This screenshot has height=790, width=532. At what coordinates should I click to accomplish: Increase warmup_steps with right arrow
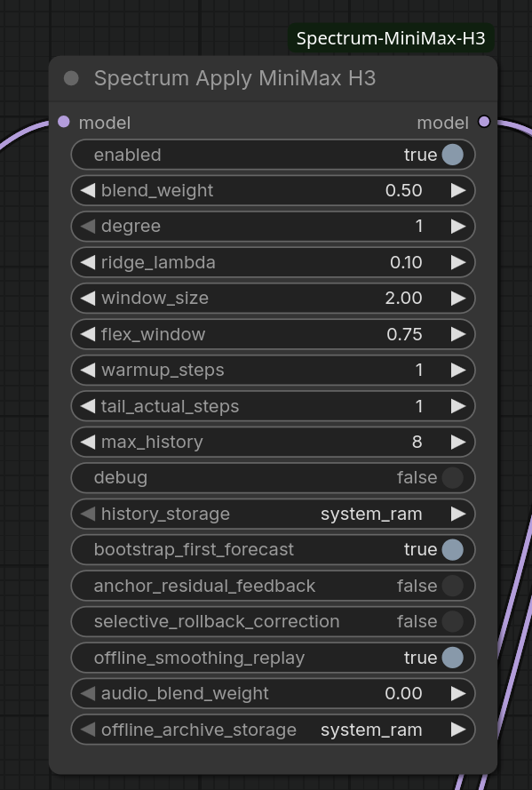tap(458, 371)
